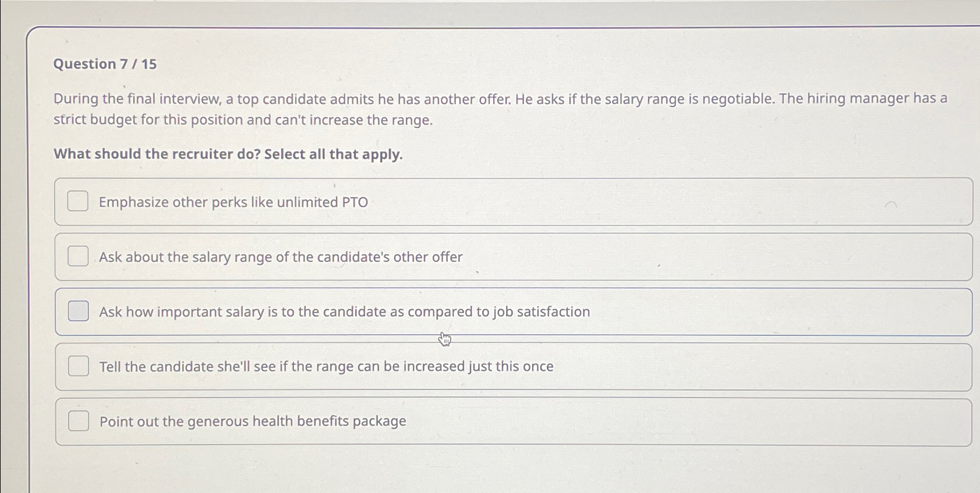980x493 pixels.
Task: Click the text 'Point out the generous health benefits package'
Action: click(x=252, y=421)
